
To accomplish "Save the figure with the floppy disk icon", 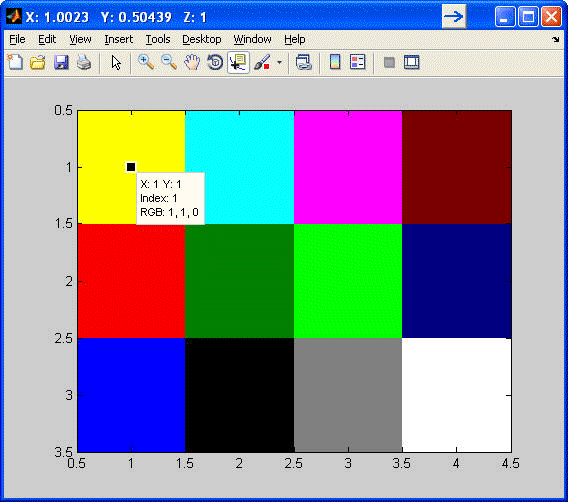I will [x=61, y=63].
